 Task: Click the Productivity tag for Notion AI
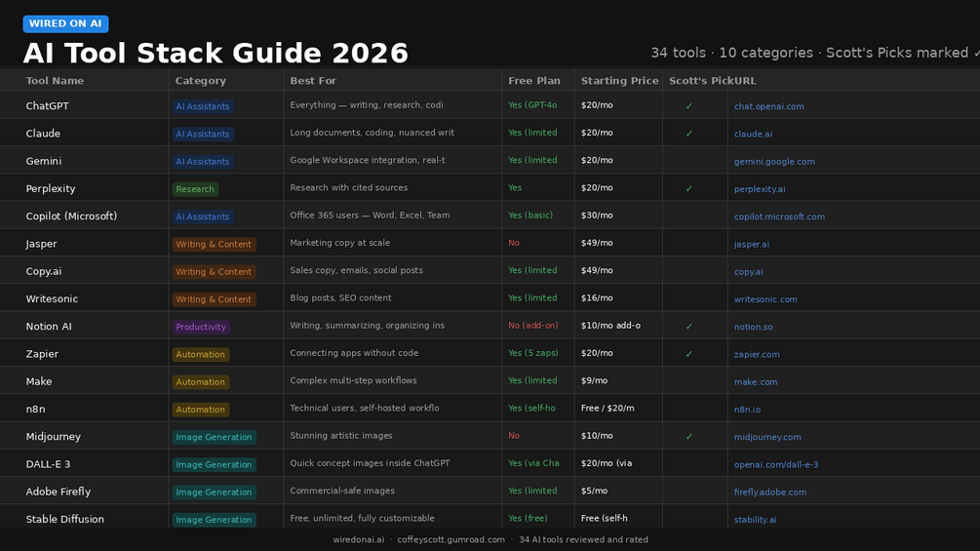click(201, 326)
